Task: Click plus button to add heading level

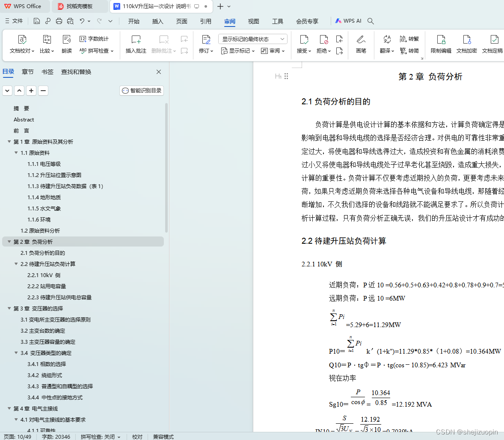Action: [31, 91]
